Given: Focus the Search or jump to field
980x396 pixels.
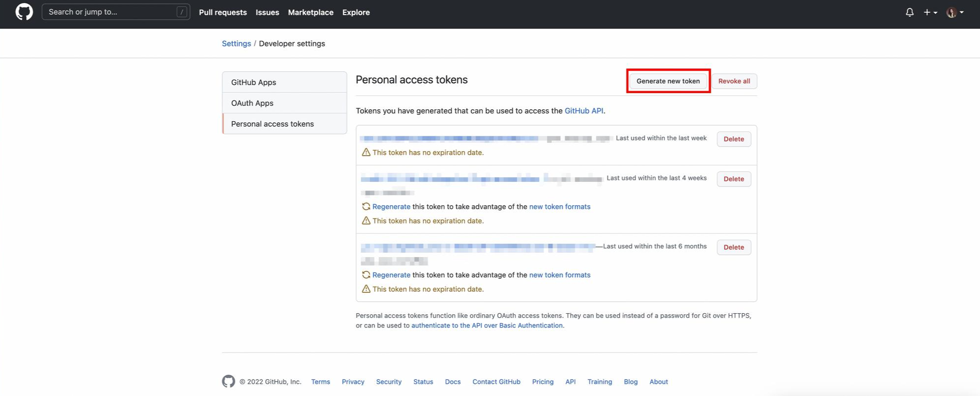Looking at the screenshot, I should coord(116,12).
